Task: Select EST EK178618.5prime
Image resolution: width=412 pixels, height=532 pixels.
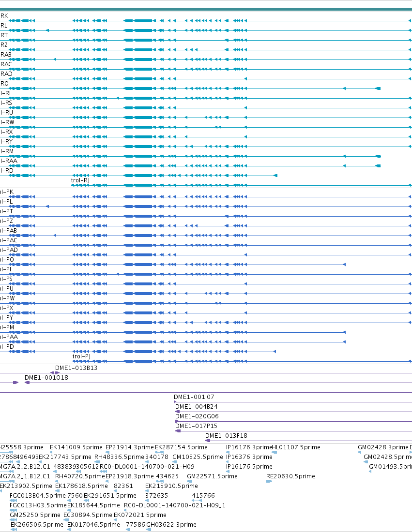Action: [81, 486]
